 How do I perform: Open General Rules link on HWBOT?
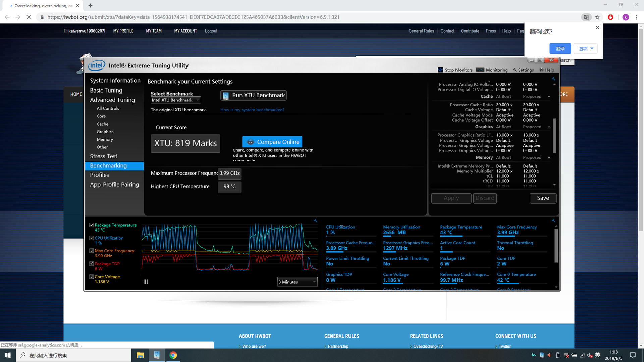click(421, 31)
